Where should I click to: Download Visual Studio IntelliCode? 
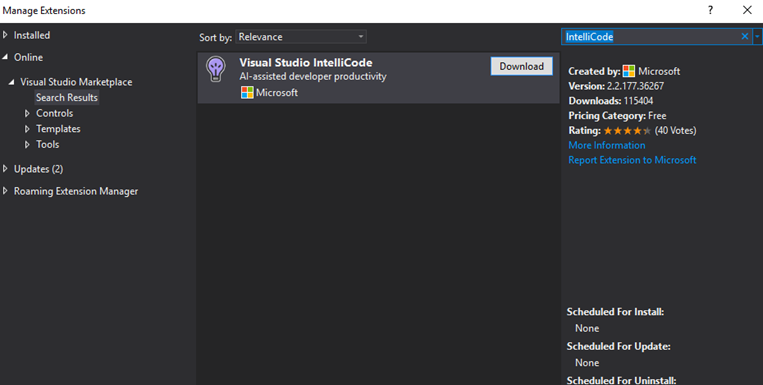pyautogui.click(x=522, y=66)
